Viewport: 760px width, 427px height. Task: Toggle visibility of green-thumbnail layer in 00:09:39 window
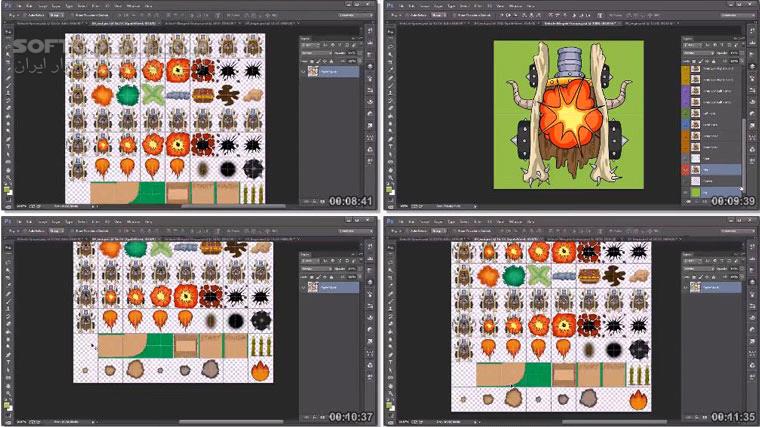coord(685,192)
